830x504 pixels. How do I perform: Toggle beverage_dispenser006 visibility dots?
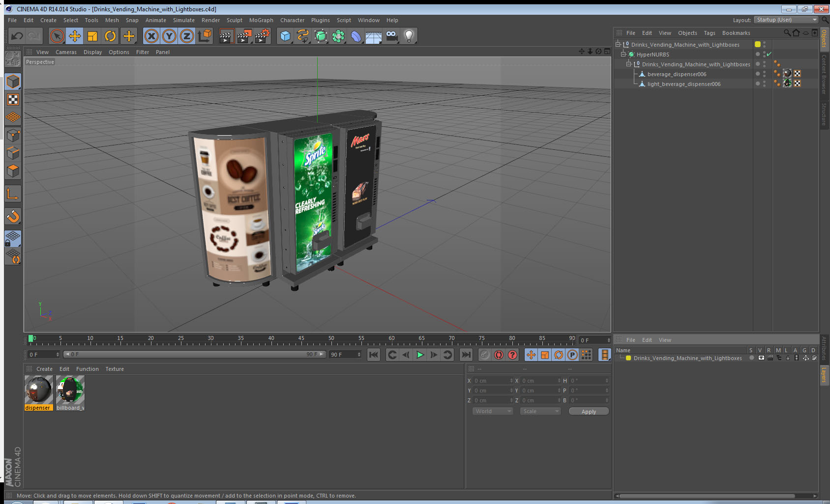coord(764,74)
